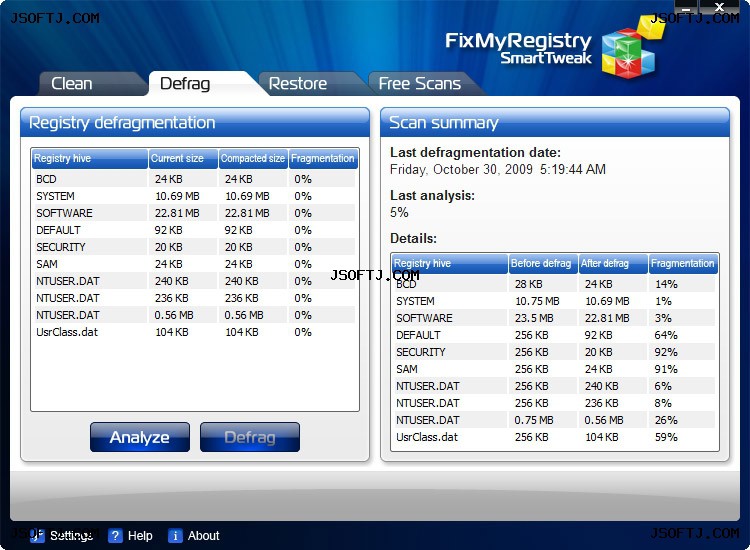Go to the Free Scans tab
This screenshot has width=750, height=550.
[419, 84]
